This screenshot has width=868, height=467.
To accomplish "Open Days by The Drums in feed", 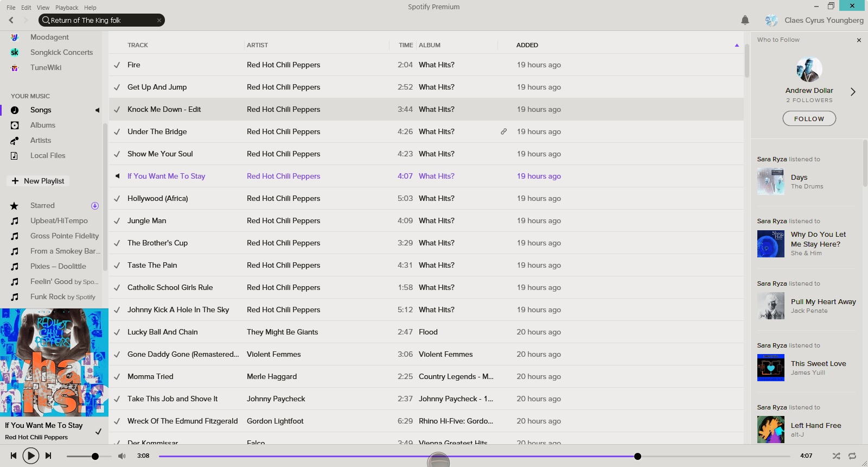I will (x=799, y=177).
